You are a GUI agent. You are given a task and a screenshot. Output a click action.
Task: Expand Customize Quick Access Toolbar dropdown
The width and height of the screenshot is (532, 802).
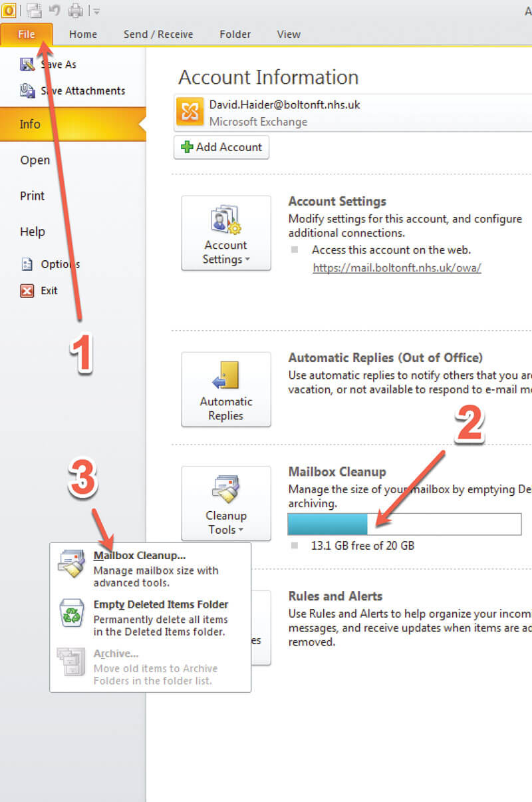coord(97,11)
